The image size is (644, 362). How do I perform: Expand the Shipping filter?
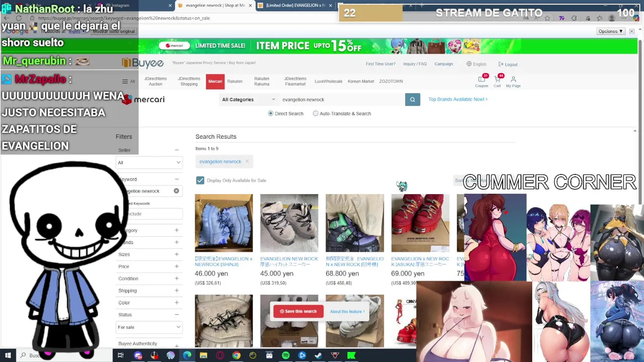177,291
